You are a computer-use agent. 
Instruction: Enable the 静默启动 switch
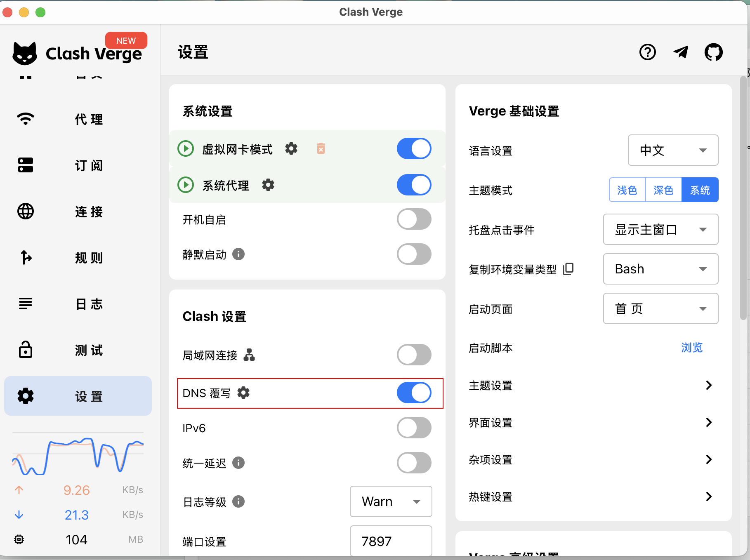(414, 254)
